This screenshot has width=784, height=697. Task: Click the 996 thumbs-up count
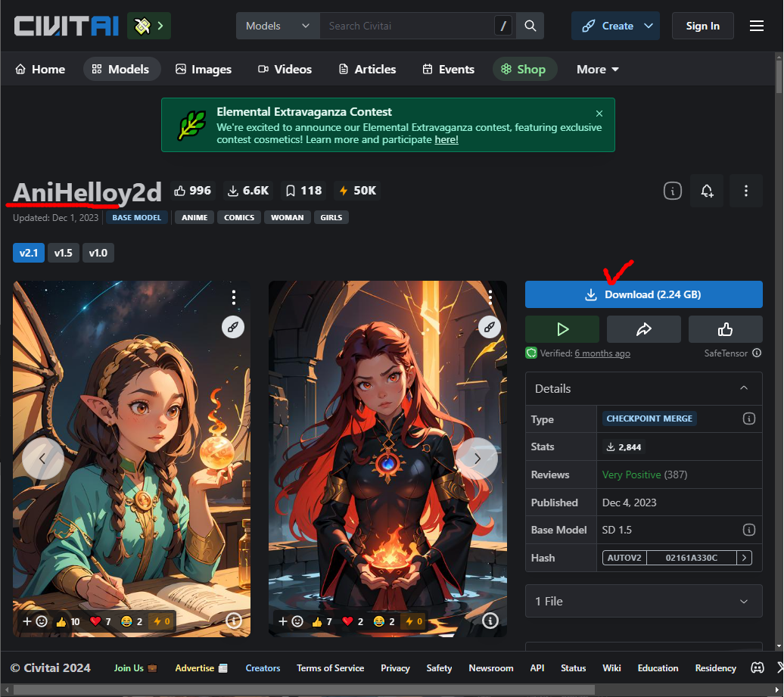[193, 191]
